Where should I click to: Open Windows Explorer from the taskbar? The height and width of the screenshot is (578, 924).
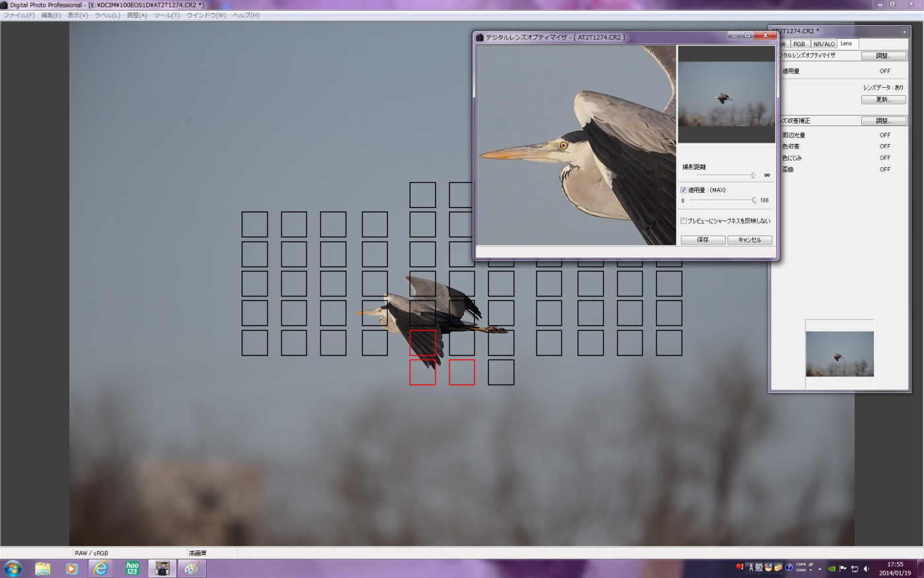(x=43, y=568)
